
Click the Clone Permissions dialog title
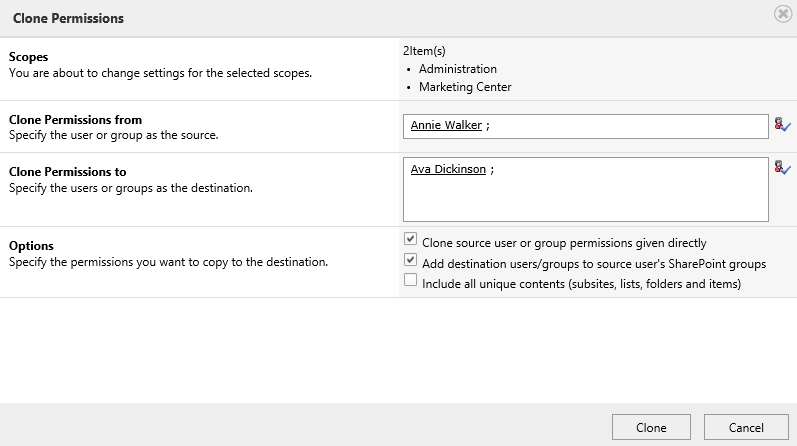68,19
